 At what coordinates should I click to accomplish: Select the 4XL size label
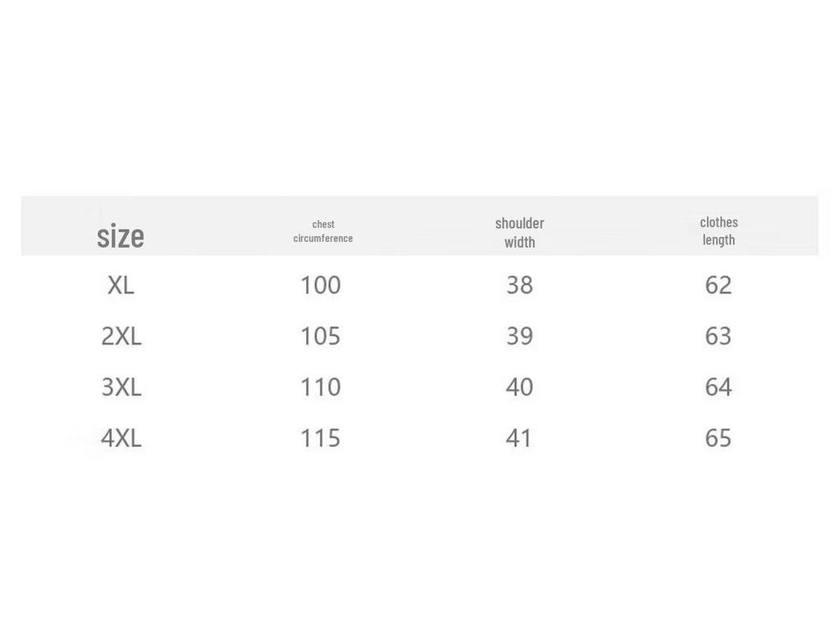click(x=121, y=438)
